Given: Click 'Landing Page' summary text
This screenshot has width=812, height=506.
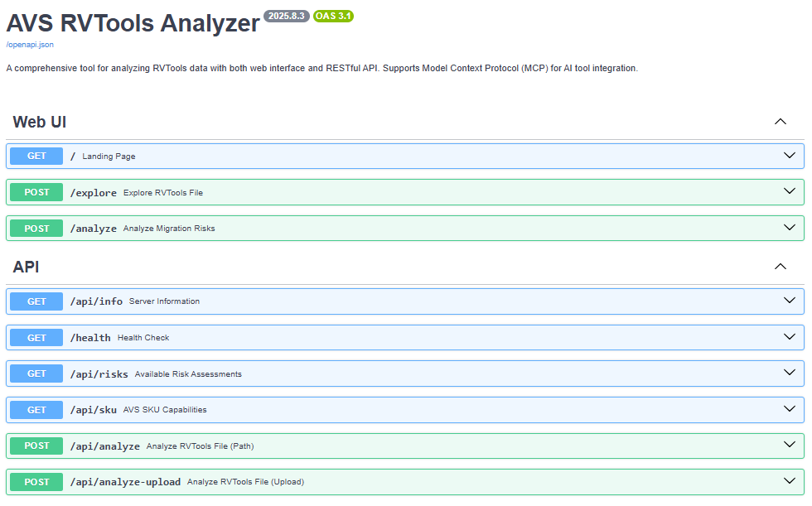Looking at the screenshot, I should [109, 157].
